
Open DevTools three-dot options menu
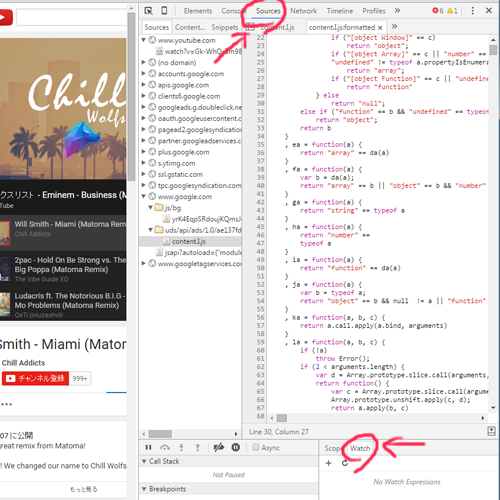pyautogui.click(x=472, y=11)
